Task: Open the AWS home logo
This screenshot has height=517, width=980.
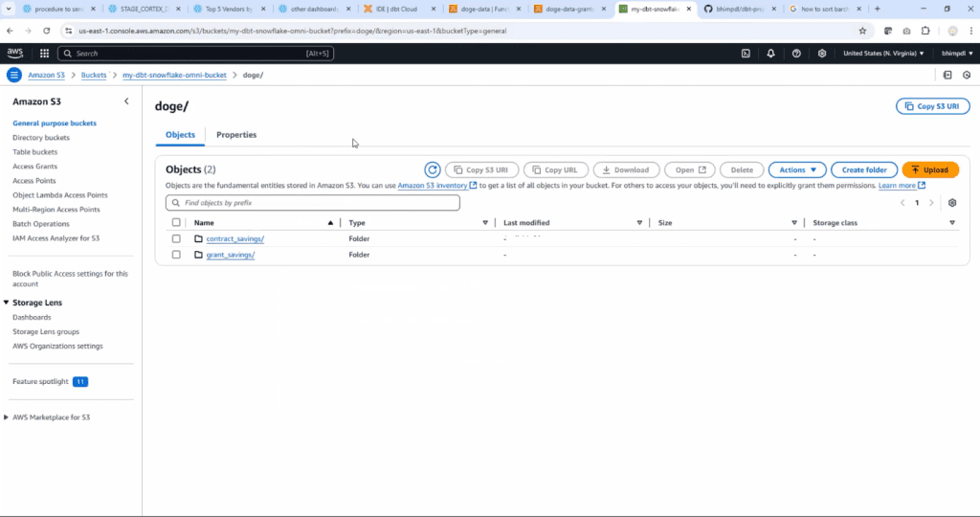Action: (15, 54)
